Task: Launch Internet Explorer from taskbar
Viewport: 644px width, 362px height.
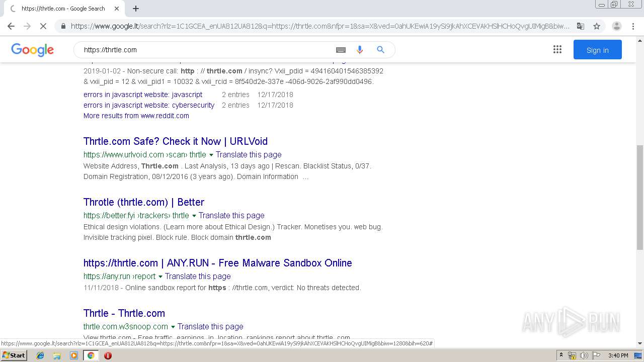Action: tap(40, 355)
